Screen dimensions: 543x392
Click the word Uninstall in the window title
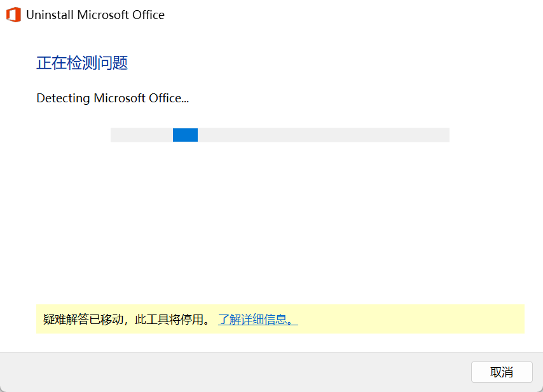pos(50,15)
